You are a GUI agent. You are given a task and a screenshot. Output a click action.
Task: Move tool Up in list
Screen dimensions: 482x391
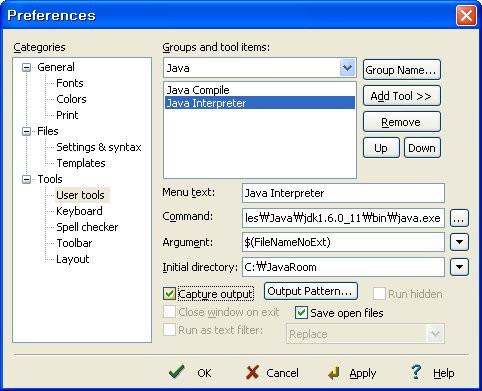pos(381,148)
